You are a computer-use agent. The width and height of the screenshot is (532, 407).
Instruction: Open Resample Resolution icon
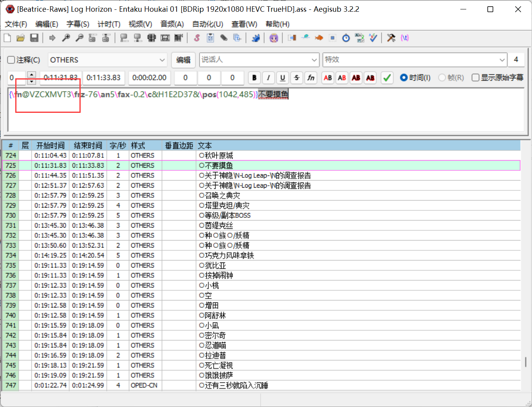(x=332, y=38)
